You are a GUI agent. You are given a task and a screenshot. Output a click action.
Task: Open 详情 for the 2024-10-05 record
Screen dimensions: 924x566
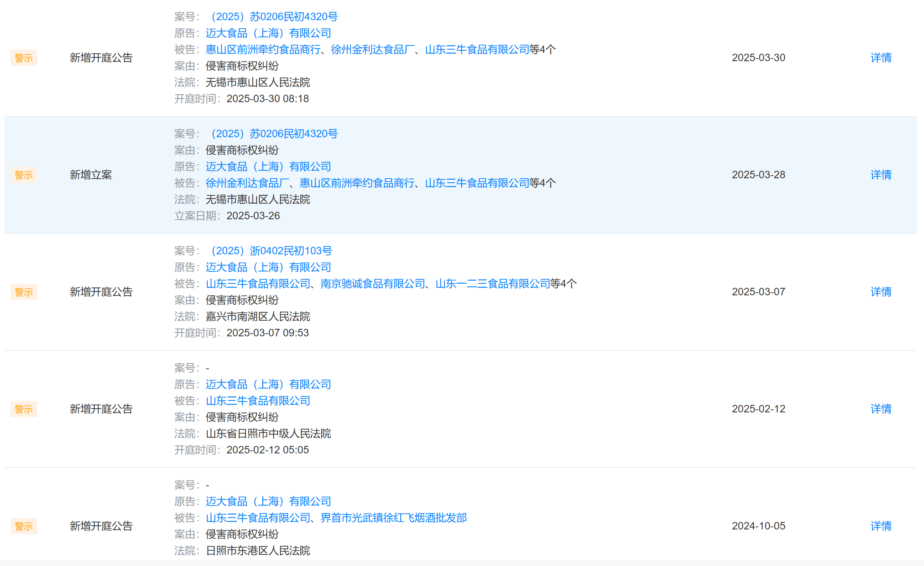(x=880, y=526)
